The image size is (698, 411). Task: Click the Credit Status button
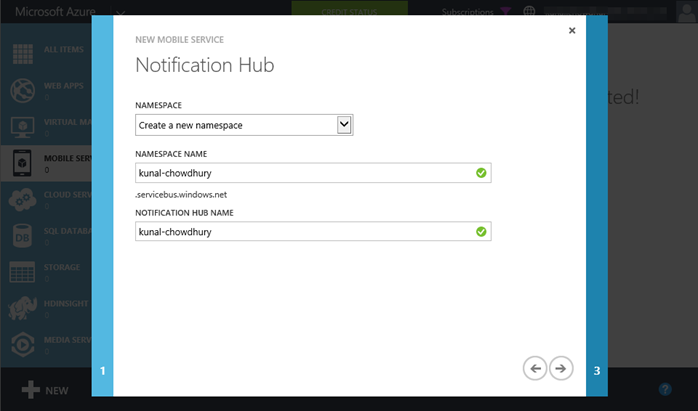pyautogui.click(x=349, y=9)
